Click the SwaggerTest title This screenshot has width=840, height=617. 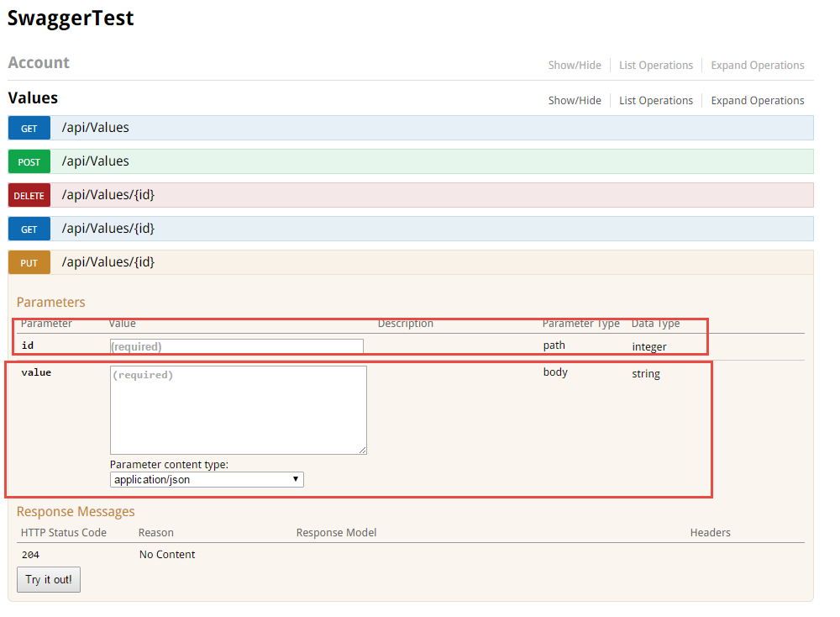pos(71,18)
